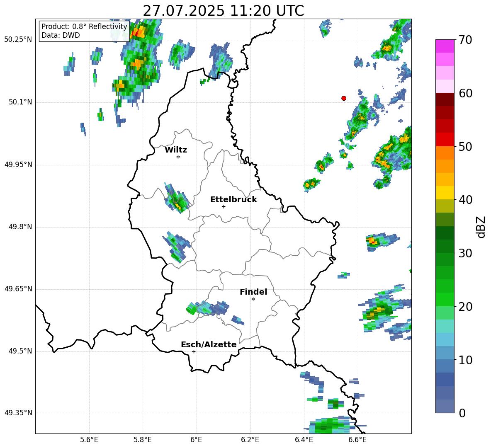Click the 70 tick on the colorbar
The width and height of the screenshot is (491, 448).
(x=465, y=40)
